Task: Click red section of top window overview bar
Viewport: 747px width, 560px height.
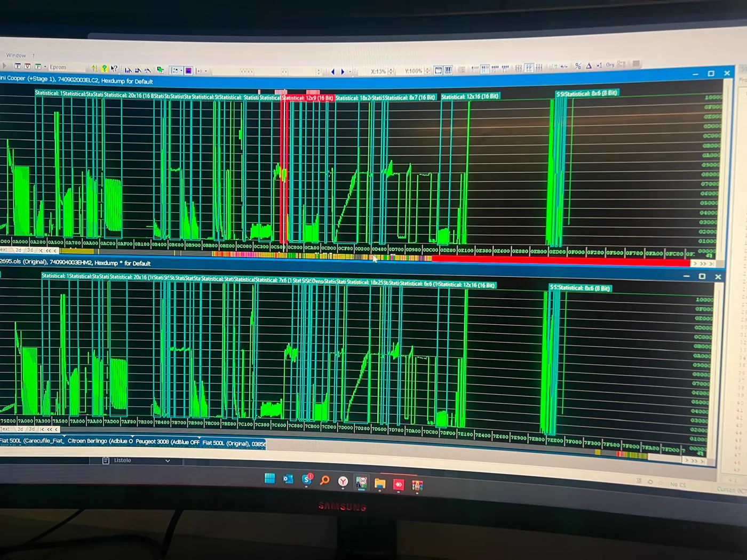Action: point(560,261)
